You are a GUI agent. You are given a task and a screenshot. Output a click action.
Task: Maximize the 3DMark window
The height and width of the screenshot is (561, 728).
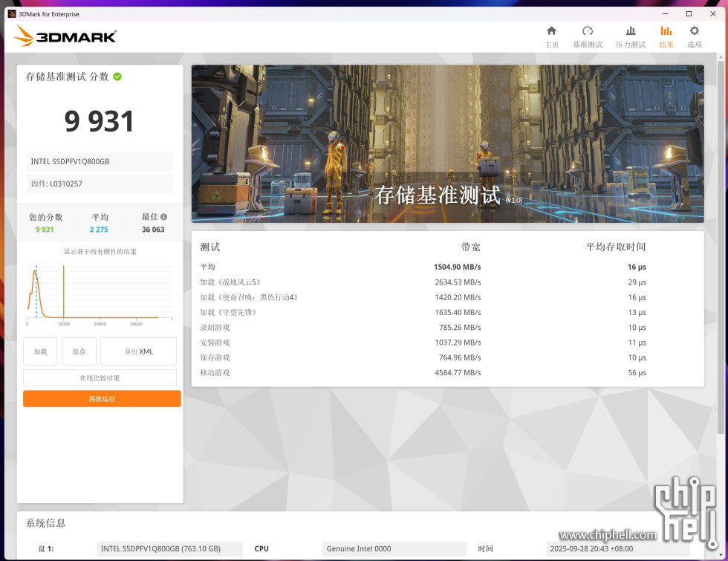tap(689, 14)
